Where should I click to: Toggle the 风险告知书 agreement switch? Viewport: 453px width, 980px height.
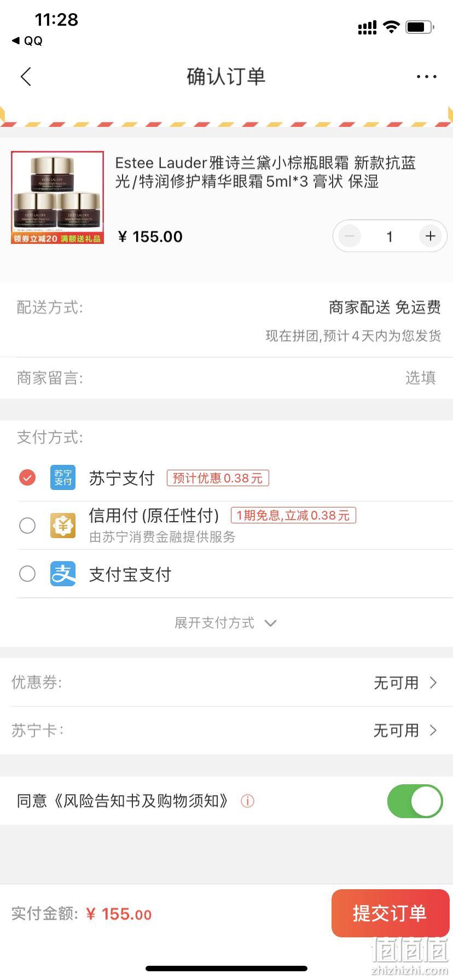[x=415, y=801]
